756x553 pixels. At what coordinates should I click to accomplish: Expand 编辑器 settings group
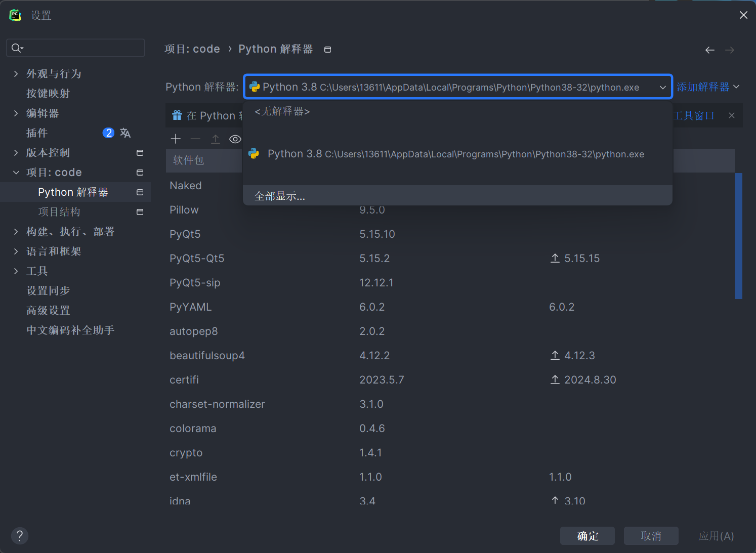coord(16,113)
